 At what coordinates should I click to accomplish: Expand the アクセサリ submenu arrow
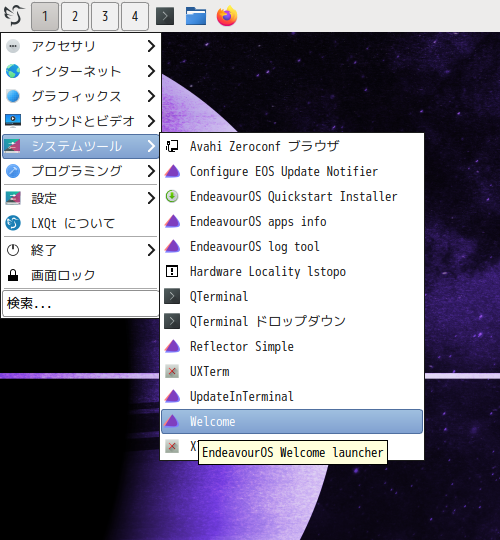pos(151,46)
